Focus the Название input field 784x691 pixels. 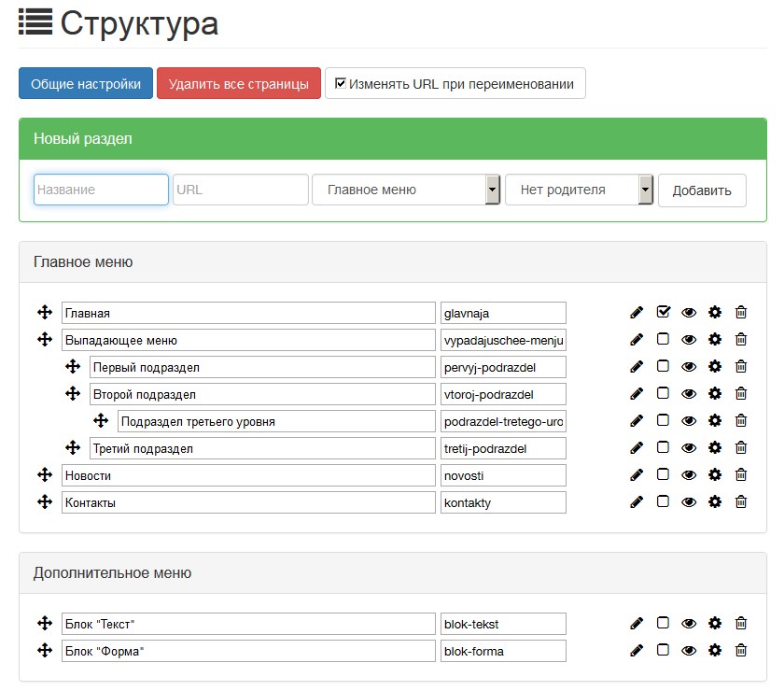tap(101, 190)
